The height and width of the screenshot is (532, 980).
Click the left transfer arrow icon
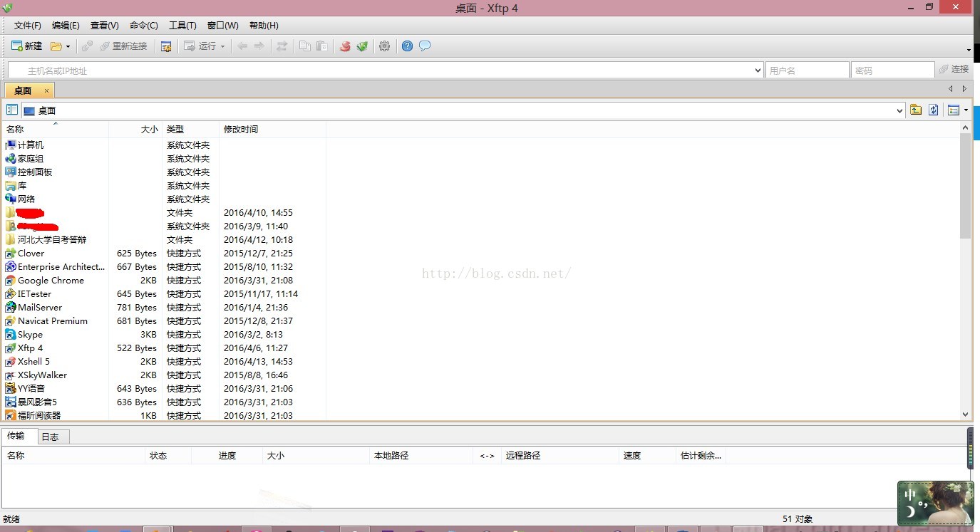(242, 46)
